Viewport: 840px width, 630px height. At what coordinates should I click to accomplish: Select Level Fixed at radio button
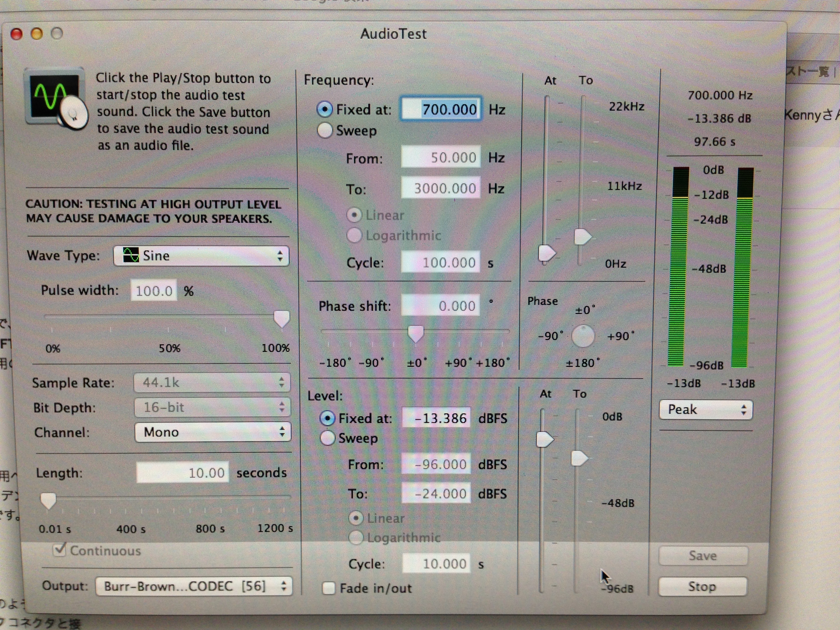click(x=327, y=418)
